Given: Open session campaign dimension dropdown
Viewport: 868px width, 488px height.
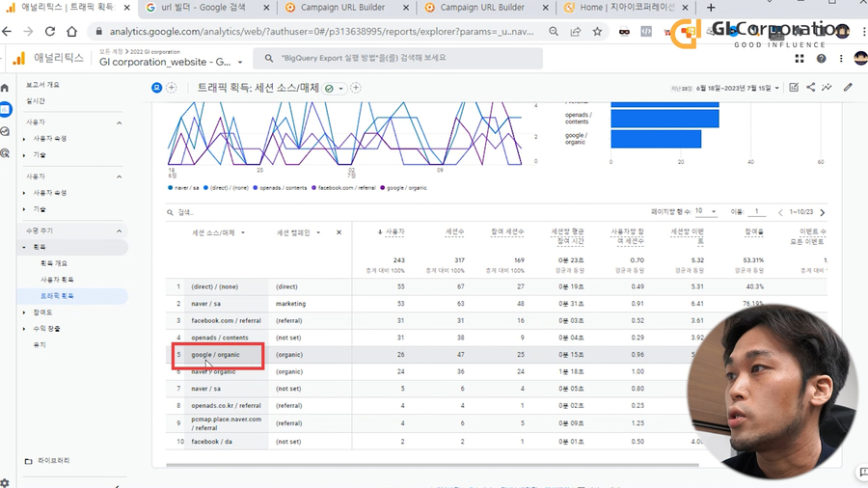Looking at the screenshot, I should pos(298,233).
